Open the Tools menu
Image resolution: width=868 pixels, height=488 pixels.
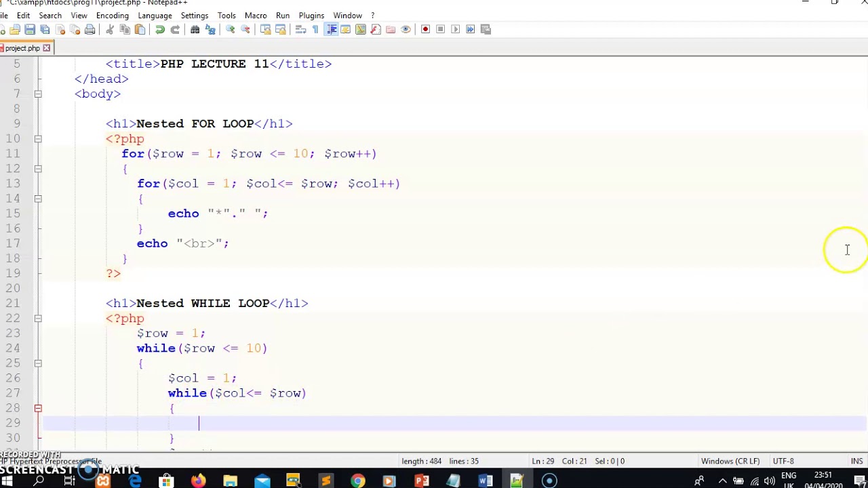coord(226,15)
